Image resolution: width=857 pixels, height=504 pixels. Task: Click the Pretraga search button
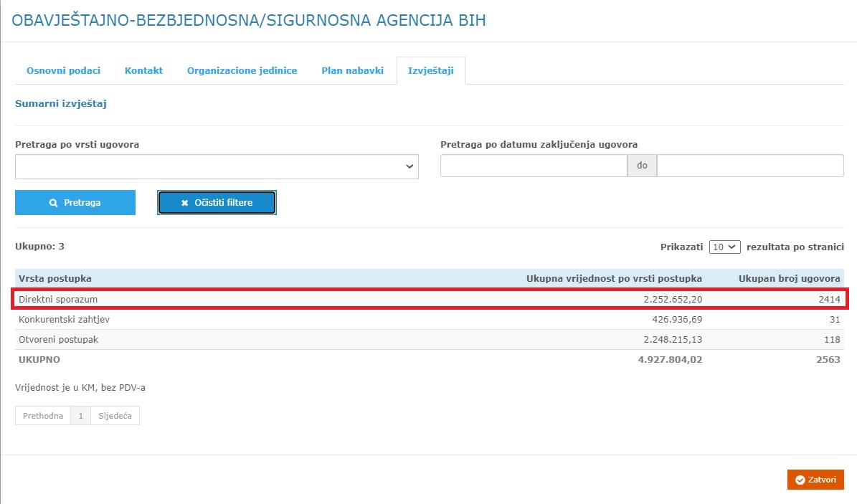(x=75, y=202)
